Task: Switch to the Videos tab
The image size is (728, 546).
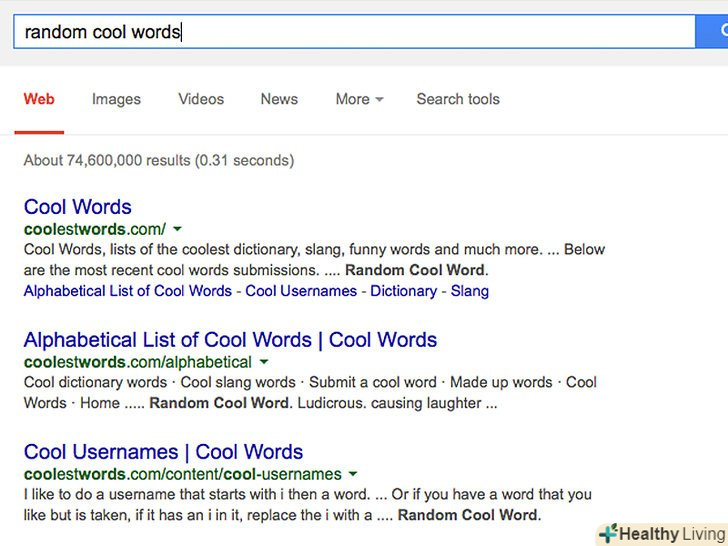Action: coord(201,99)
